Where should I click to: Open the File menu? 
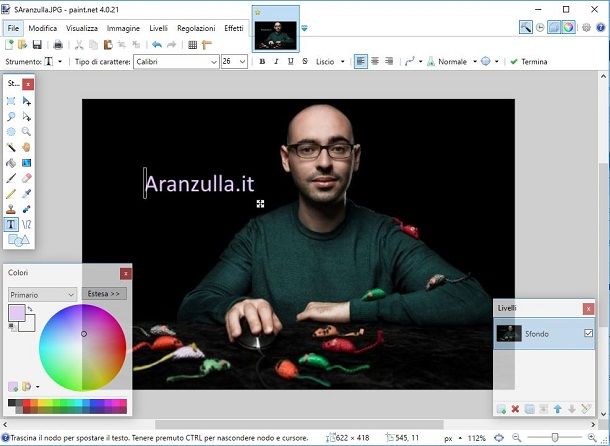13,28
